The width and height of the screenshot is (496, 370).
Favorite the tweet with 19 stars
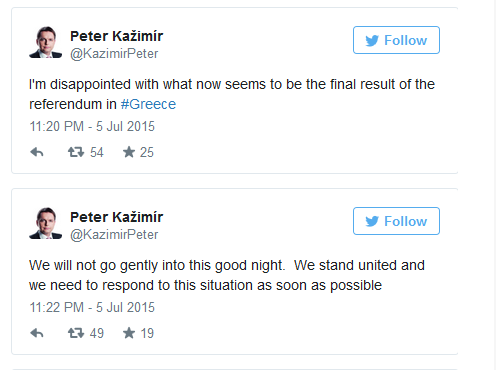[129, 333]
